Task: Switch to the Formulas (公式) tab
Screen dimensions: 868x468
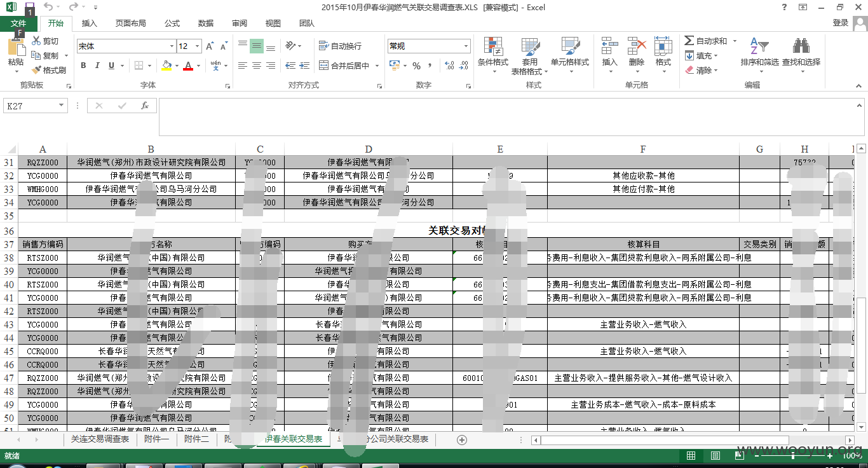Action: click(172, 23)
